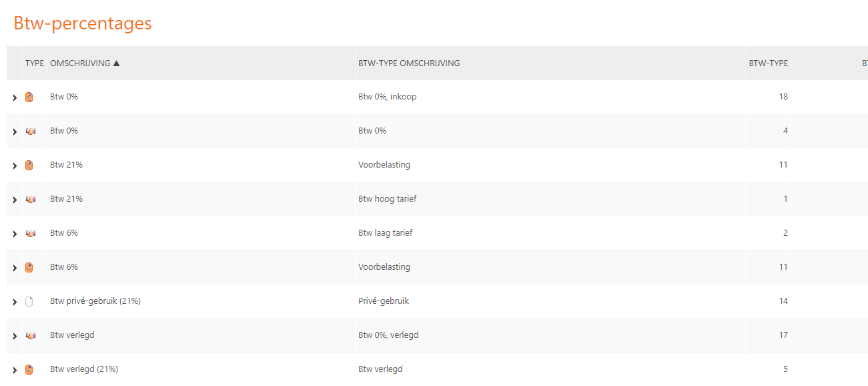Click the purchase icon in the Voorbelasting Btw 21% row
The image size is (868, 386).
tap(29, 166)
